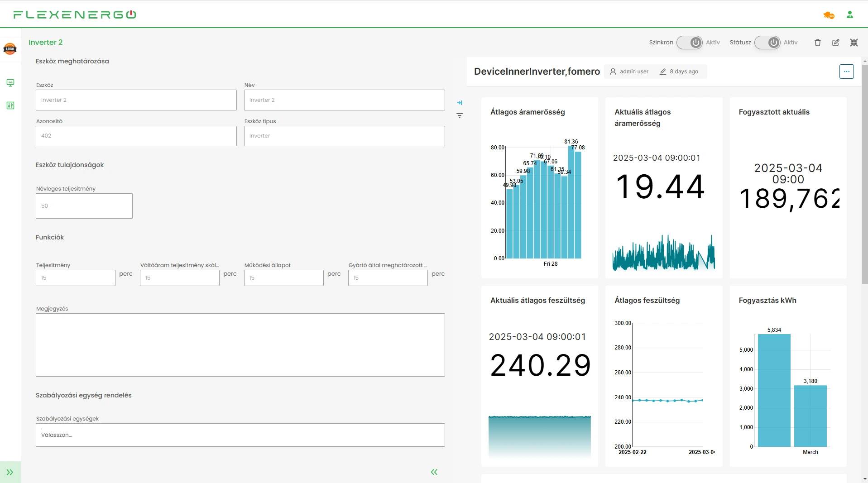Click the collapse-right arrow icon above filter

[459, 103]
